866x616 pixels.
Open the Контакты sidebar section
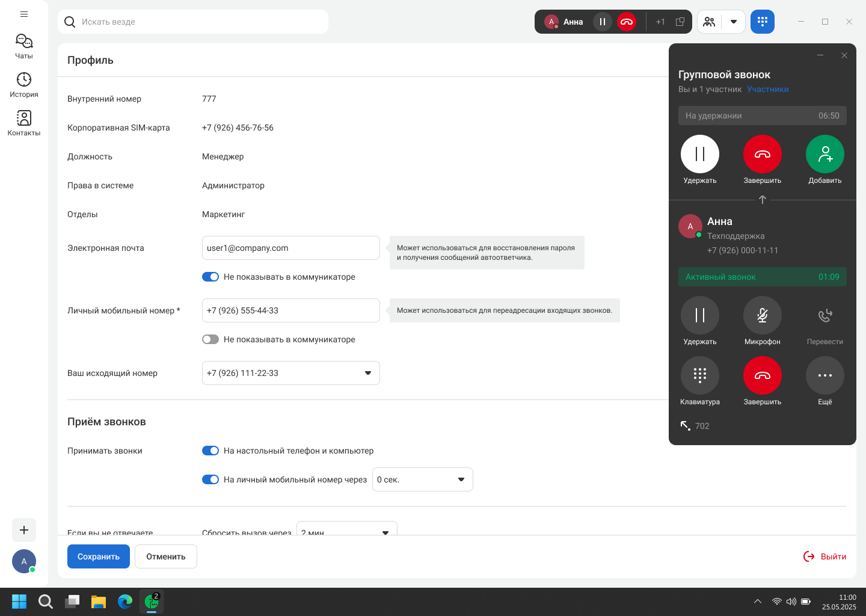pyautogui.click(x=24, y=123)
